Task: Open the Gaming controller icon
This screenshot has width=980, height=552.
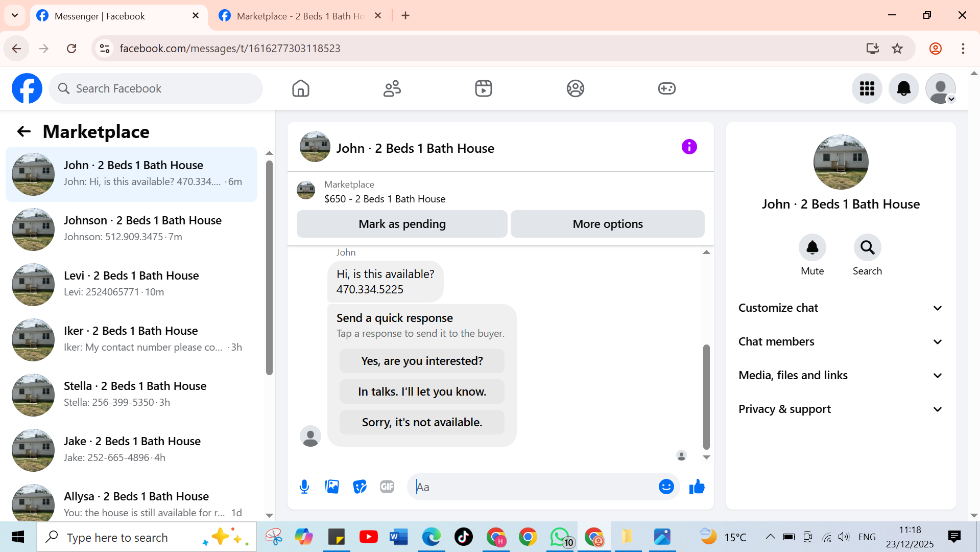Action: pos(667,88)
